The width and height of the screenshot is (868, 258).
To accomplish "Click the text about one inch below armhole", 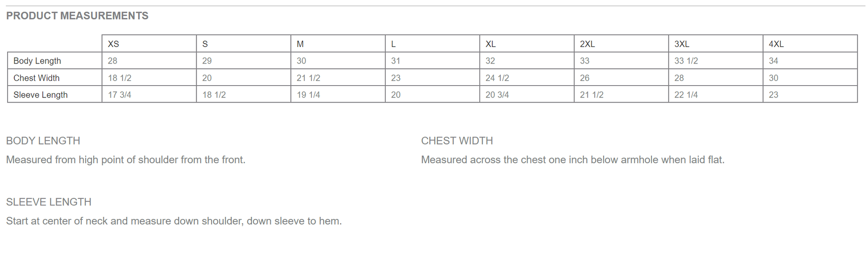I will 573,160.
